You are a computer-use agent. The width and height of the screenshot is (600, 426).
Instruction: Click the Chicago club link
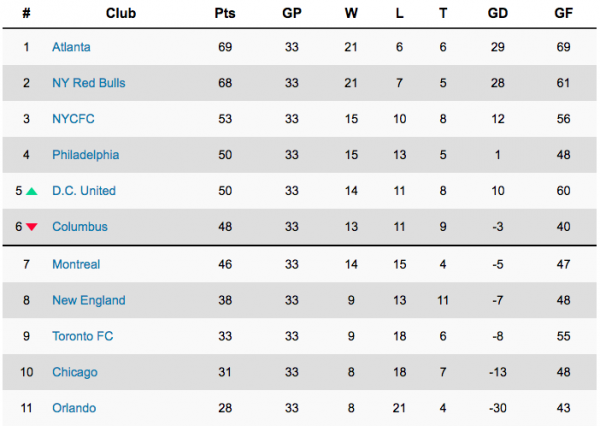(x=75, y=372)
